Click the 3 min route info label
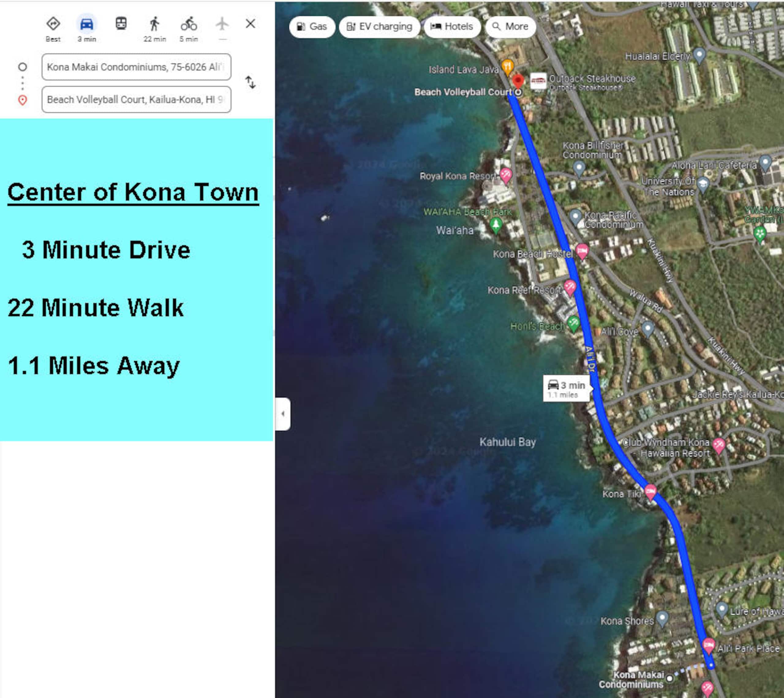The height and width of the screenshot is (698, 784). point(567,388)
